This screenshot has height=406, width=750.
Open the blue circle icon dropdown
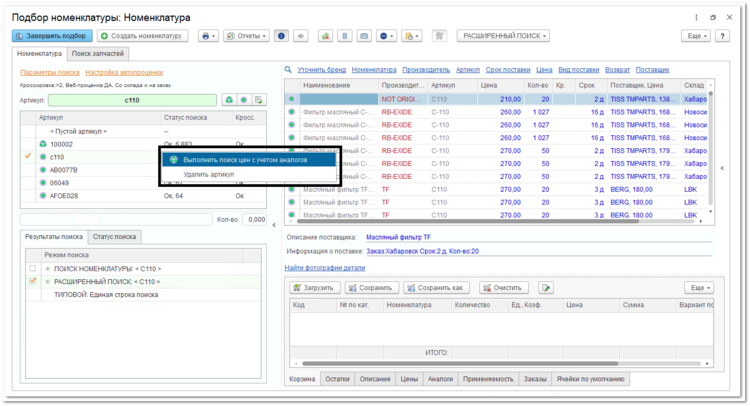tap(386, 36)
